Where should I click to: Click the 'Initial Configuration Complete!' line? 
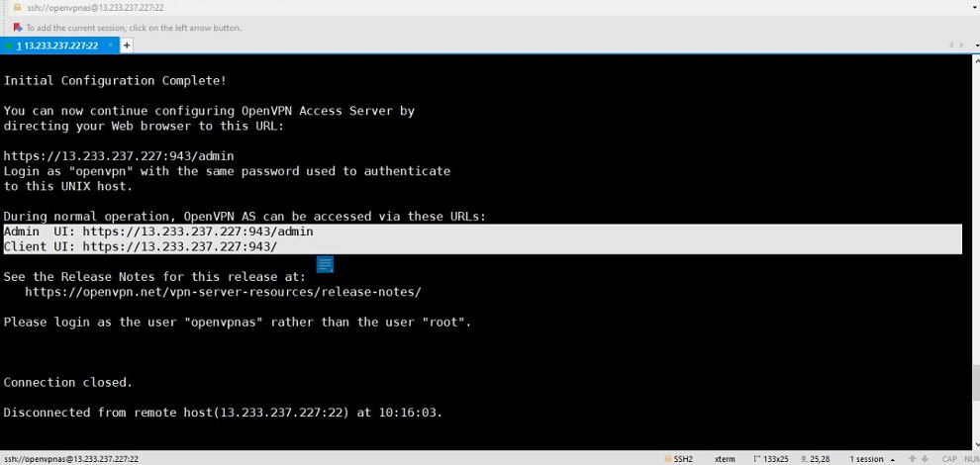pos(115,80)
